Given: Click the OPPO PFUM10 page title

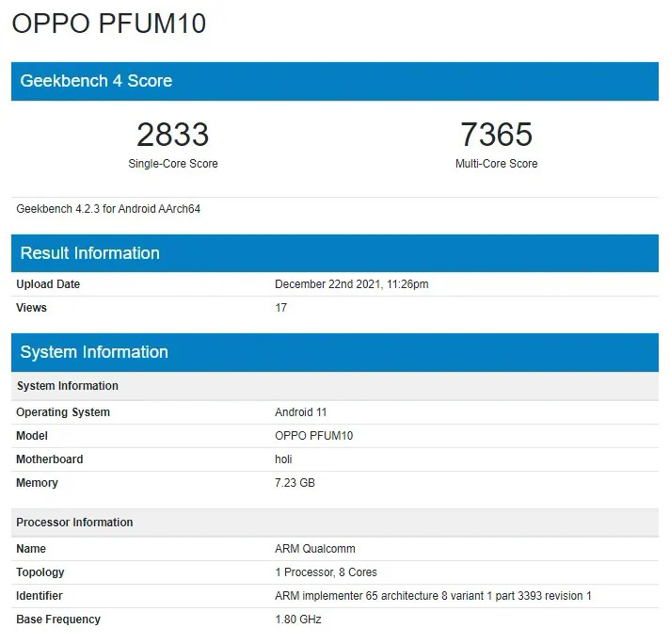Looking at the screenshot, I should coord(108,24).
